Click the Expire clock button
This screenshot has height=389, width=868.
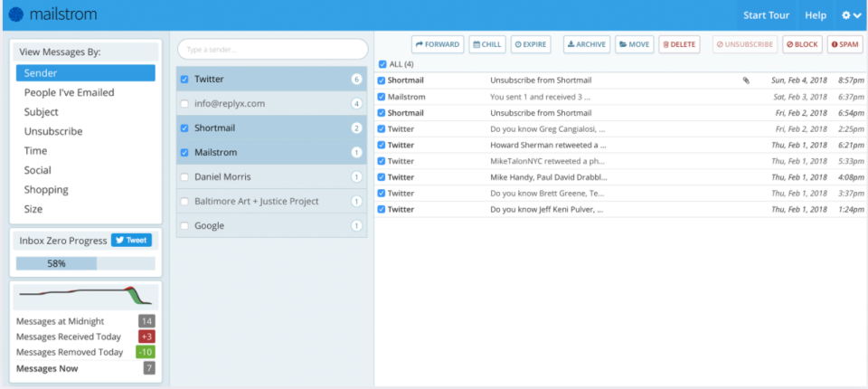click(531, 44)
